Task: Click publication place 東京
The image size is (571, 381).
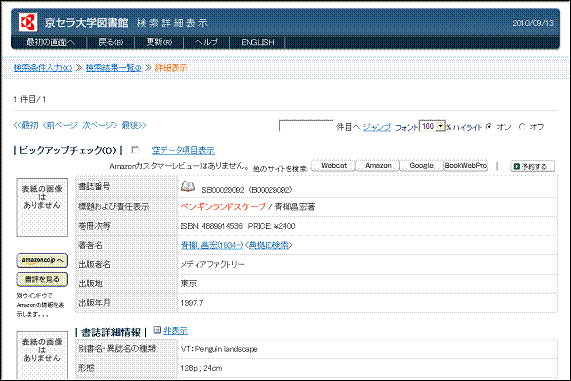Action: (x=189, y=283)
